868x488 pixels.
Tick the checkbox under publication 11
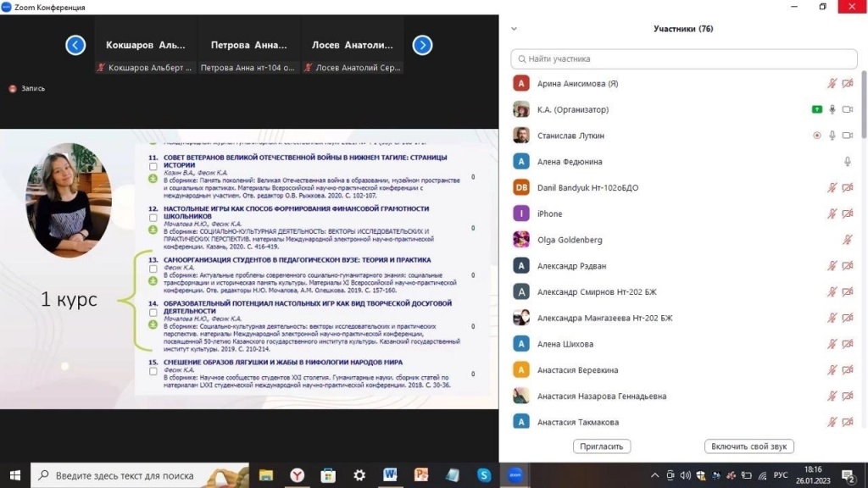[x=153, y=167]
